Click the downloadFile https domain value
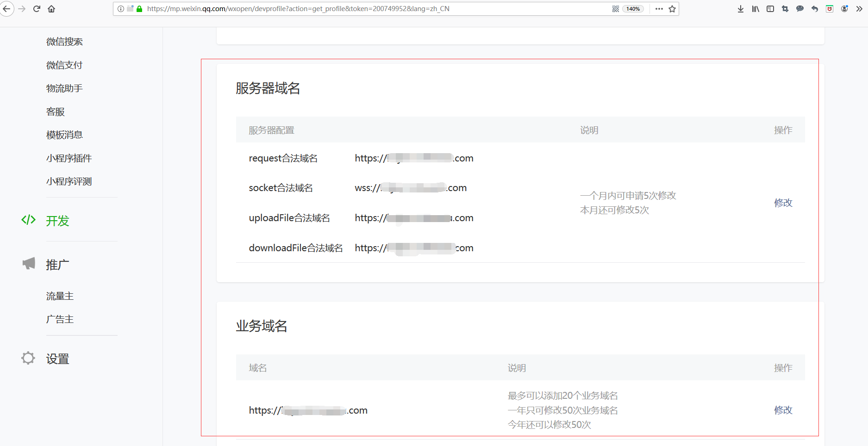 point(414,248)
